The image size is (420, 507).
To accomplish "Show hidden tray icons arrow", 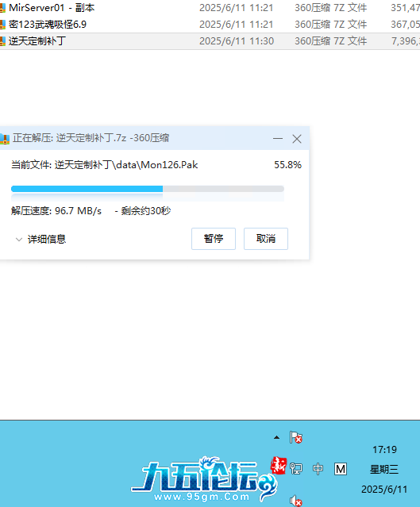I will click(x=276, y=437).
